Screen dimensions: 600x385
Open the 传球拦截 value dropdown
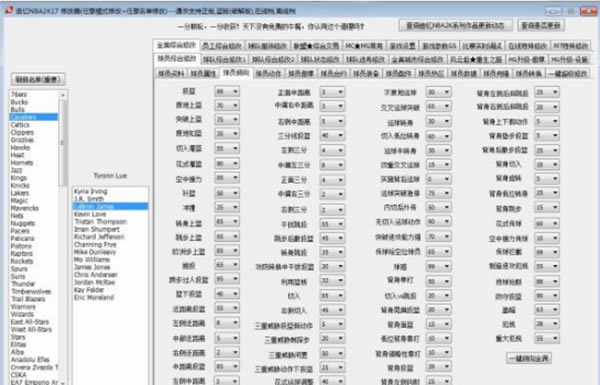[x=547, y=252]
